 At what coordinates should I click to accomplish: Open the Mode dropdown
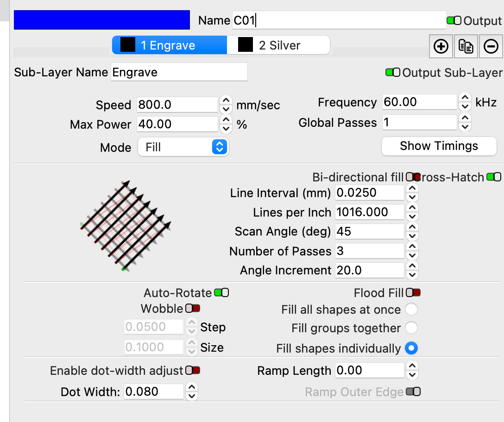[x=183, y=147]
